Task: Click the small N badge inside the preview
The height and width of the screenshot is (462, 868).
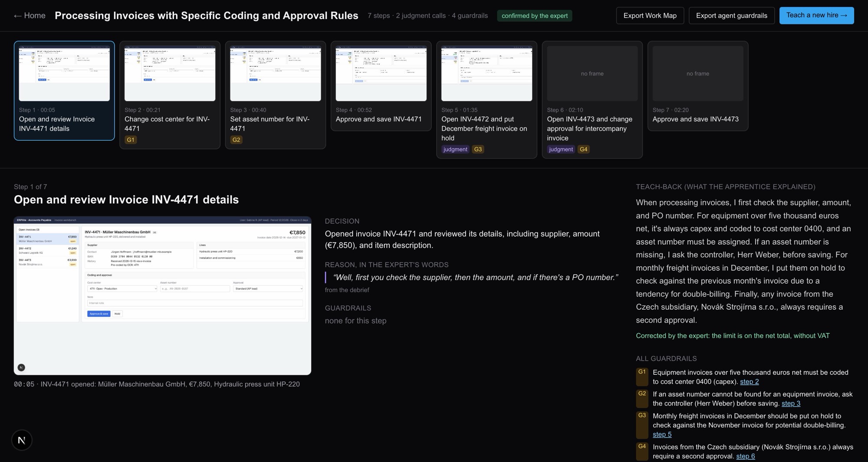Action: [x=21, y=367]
